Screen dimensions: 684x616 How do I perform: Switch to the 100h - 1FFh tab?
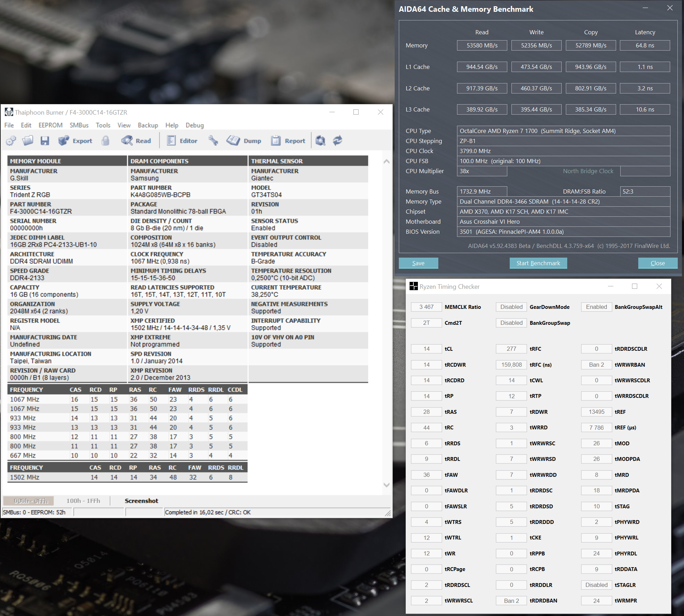coord(83,501)
